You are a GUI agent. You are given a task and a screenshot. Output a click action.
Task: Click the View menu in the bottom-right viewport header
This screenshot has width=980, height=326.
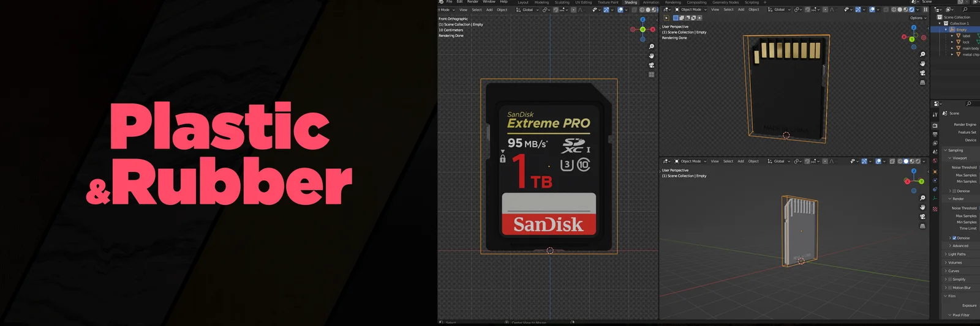(715, 161)
